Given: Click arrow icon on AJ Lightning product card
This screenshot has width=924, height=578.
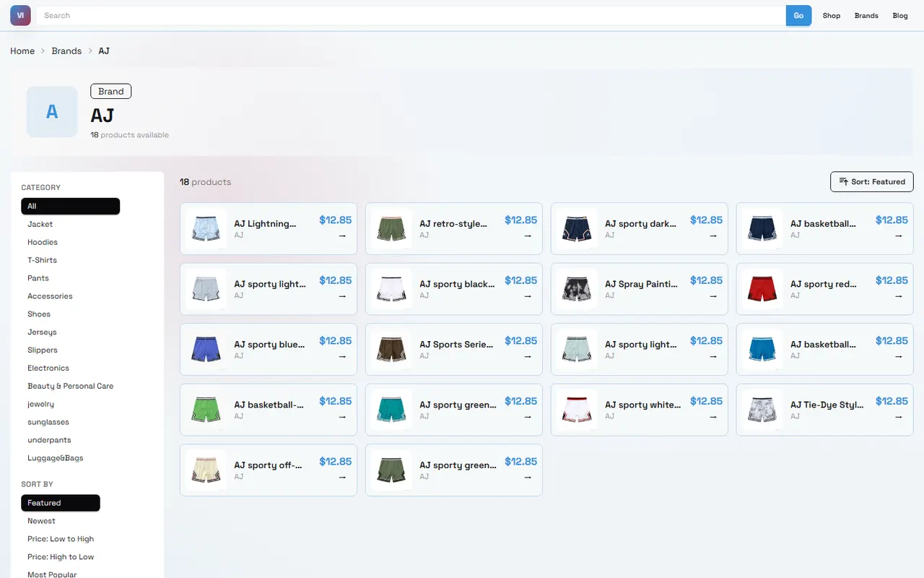Looking at the screenshot, I should 342,236.
